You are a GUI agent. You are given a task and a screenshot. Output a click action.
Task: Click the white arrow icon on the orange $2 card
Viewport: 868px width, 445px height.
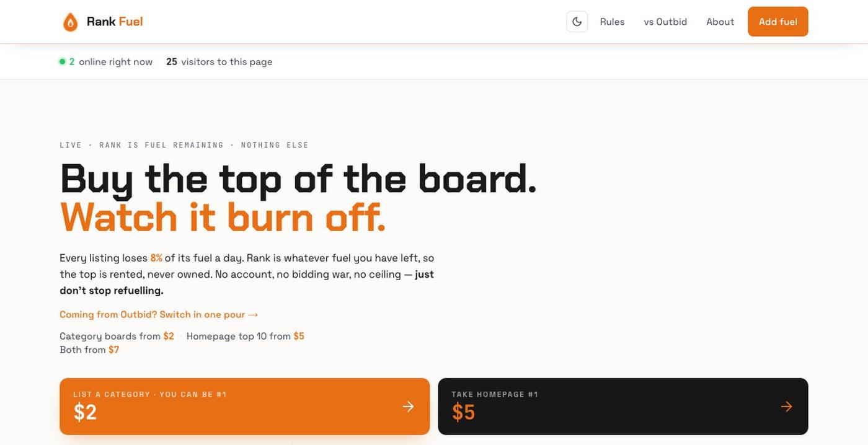(408, 407)
